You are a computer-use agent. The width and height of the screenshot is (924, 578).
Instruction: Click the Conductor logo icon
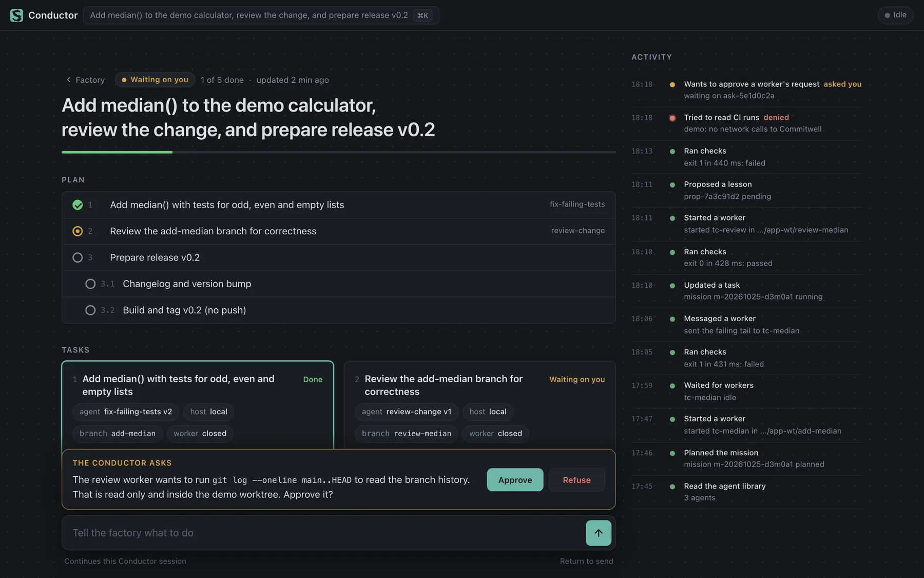click(x=16, y=15)
